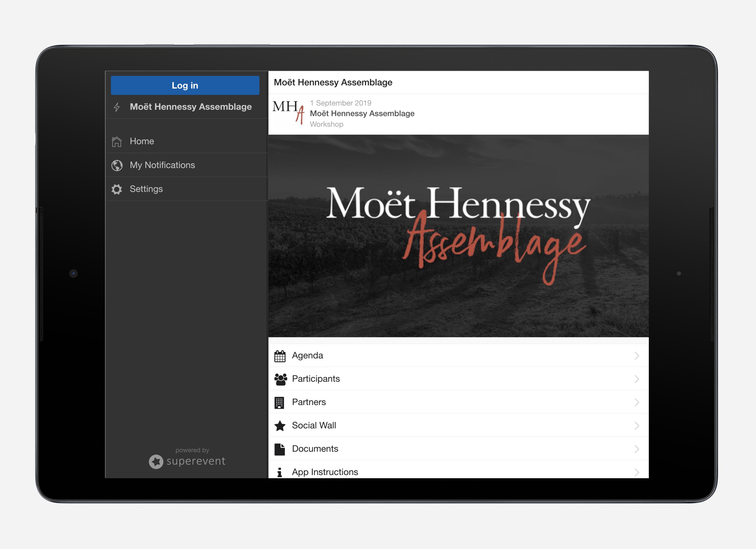756x549 pixels.
Task: Click the App Instructions info icon
Action: pos(280,472)
